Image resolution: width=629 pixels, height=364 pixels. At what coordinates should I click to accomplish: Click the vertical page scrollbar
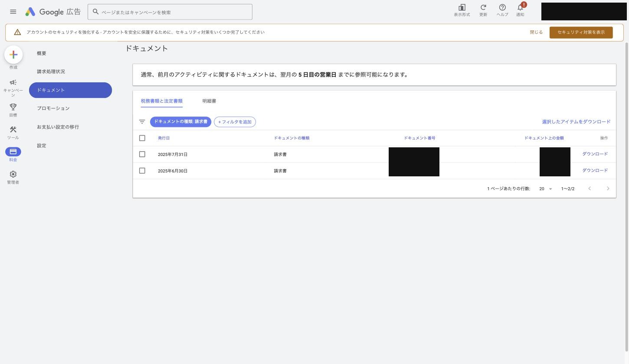click(626, 197)
